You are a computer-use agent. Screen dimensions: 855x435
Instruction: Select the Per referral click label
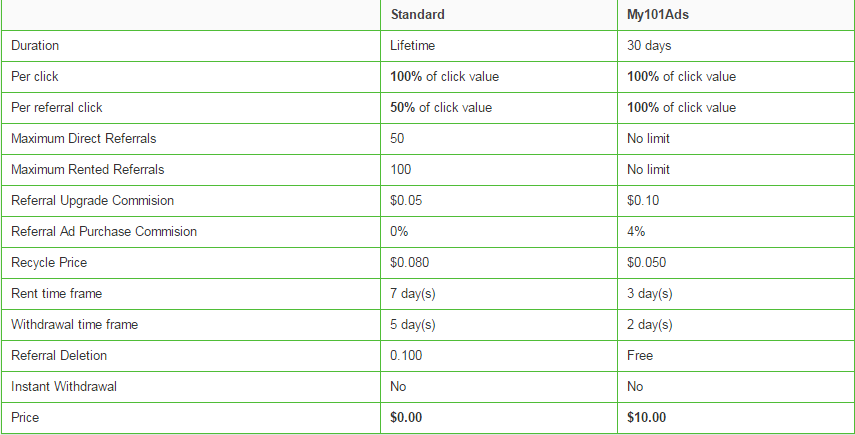pos(57,108)
